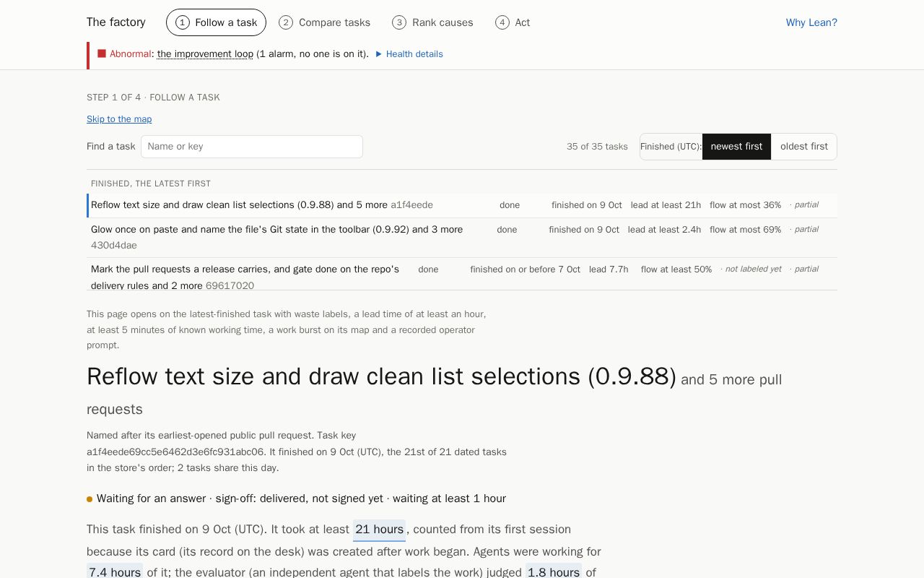Click the not labeled yet note
924x578 pixels.
point(751,269)
